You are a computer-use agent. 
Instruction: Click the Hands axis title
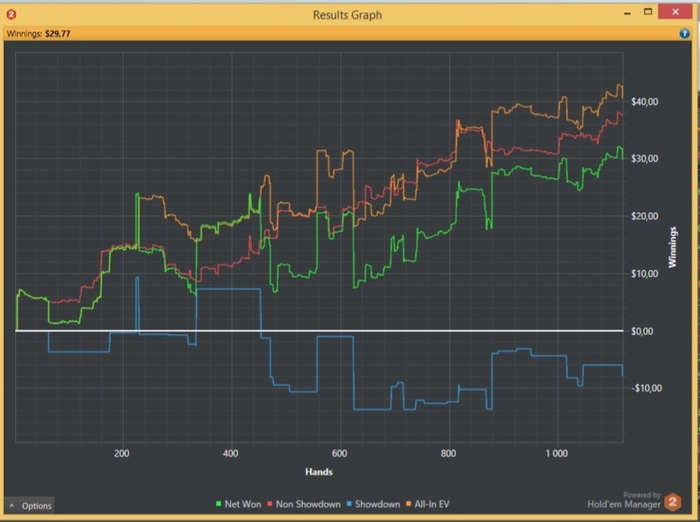[x=319, y=472]
